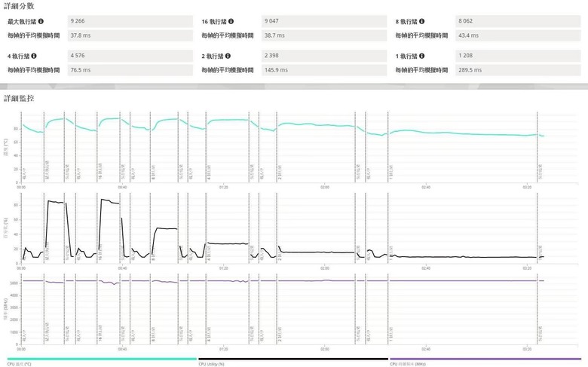Click the 03:20 time tick under the frequency chart
Image resolution: width=588 pixels, height=367 pixels.
(527, 349)
